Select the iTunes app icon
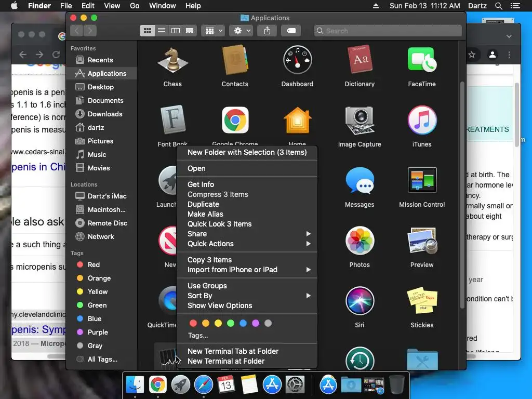 coord(422,120)
